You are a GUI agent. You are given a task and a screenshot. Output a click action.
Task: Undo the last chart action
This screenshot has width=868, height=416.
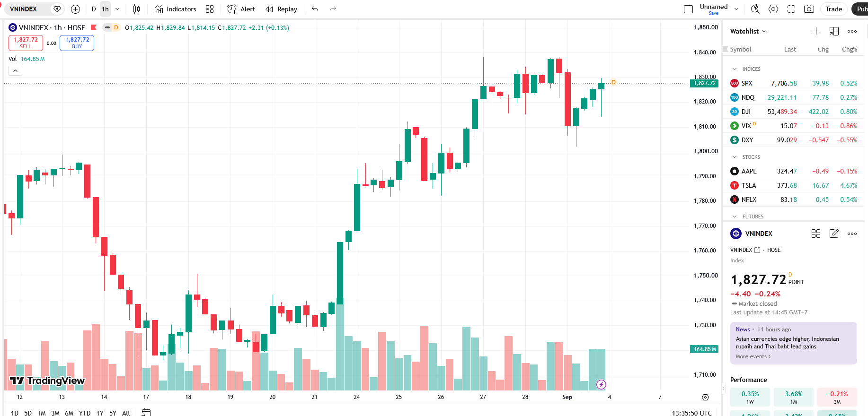pyautogui.click(x=315, y=9)
